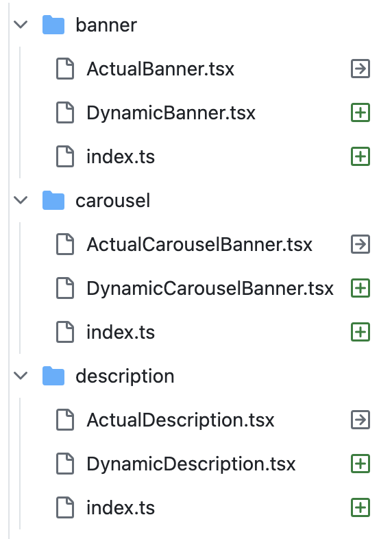The width and height of the screenshot is (392, 539).
Task: Open index.ts in the carousel folder
Action: tap(121, 333)
